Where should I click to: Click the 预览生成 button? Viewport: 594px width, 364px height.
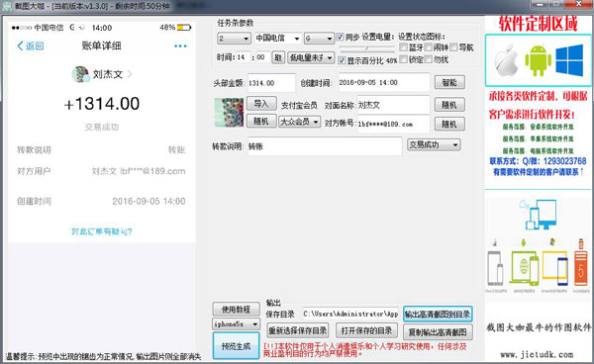tap(236, 346)
